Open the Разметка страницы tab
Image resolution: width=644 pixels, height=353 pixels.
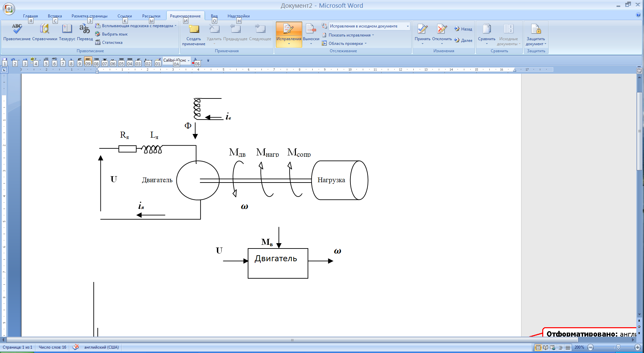(x=89, y=16)
